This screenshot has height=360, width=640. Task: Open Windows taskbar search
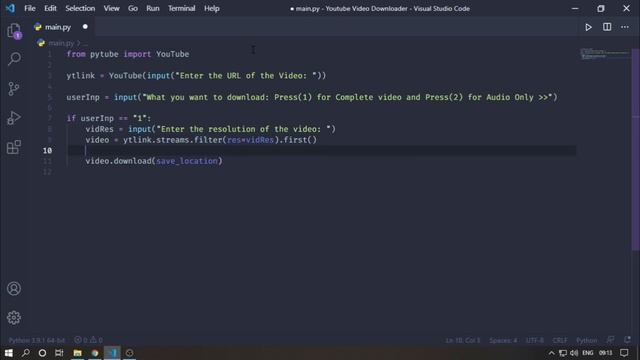[x=25, y=353]
